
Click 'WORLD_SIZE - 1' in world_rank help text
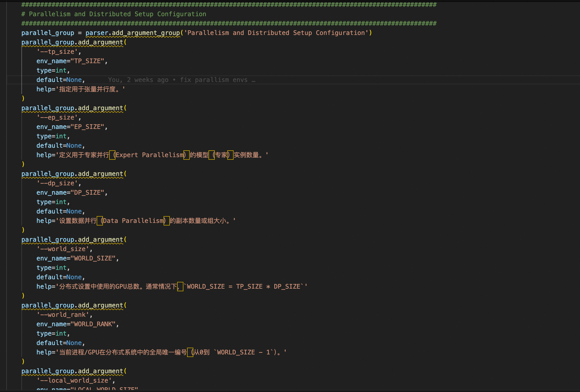(243, 352)
